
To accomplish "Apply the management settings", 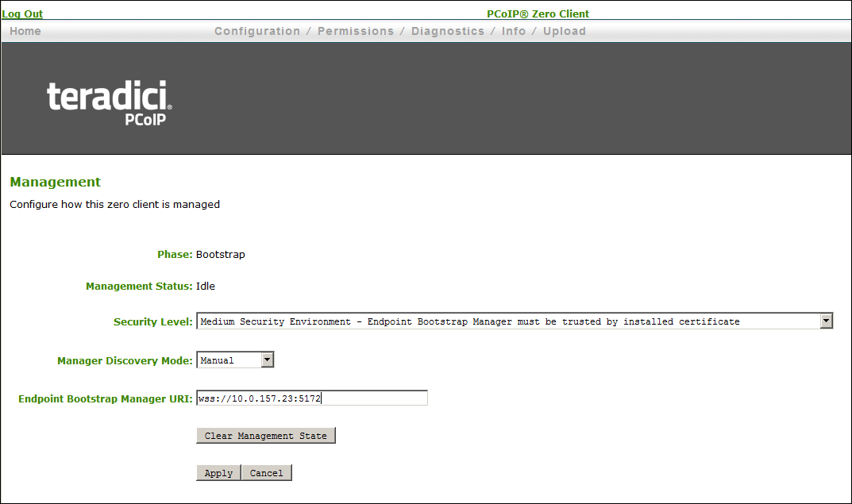I will [x=218, y=472].
